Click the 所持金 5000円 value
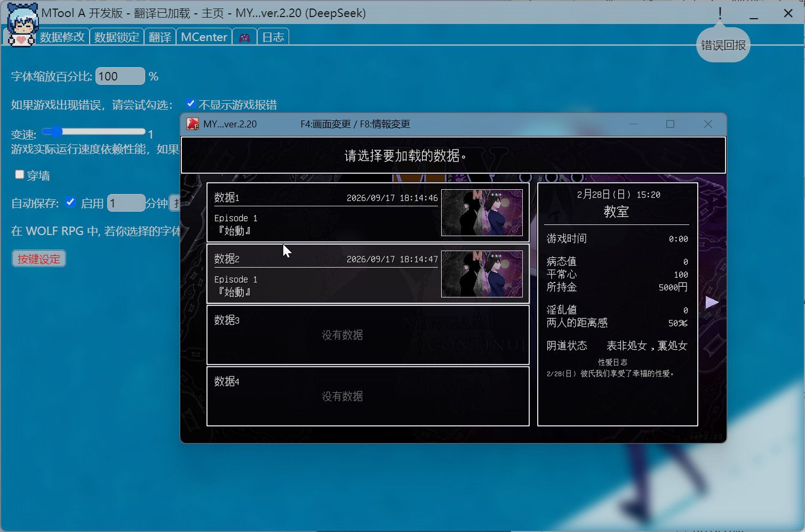 [x=673, y=287]
